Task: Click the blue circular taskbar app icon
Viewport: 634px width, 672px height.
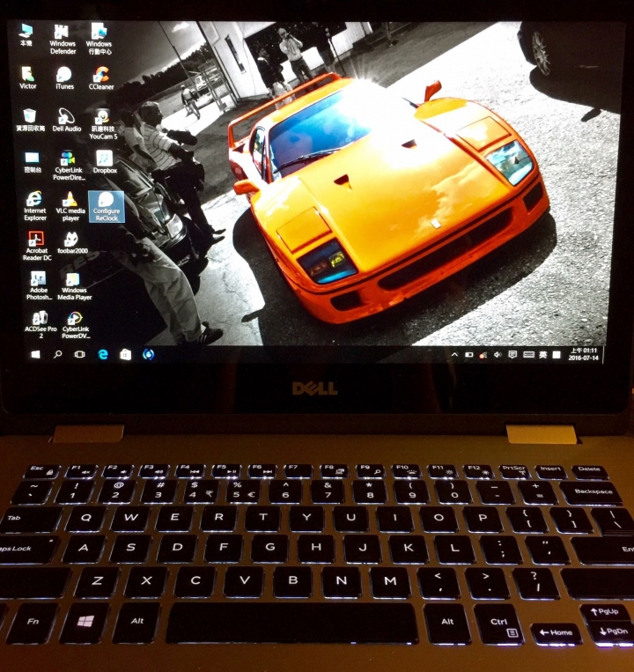Action: (x=148, y=354)
